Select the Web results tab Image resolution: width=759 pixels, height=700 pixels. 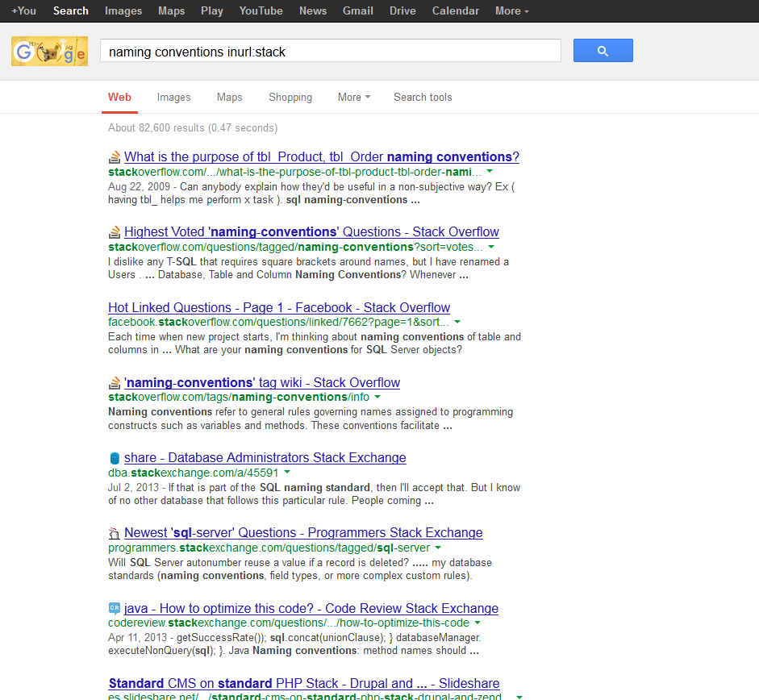[x=119, y=98]
